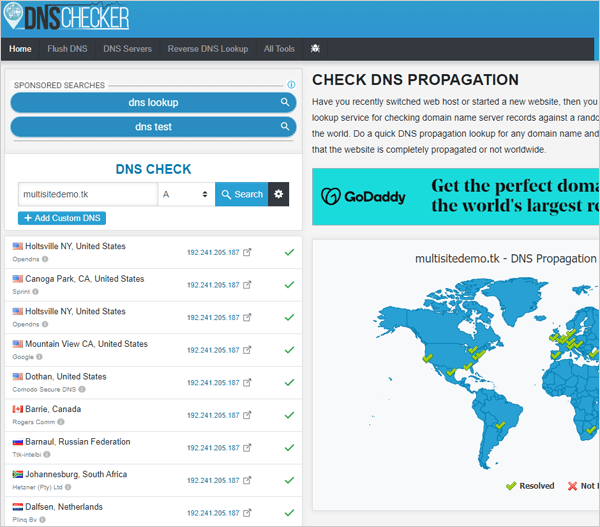Open external link for Barrie Canada IP
600x527 pixels.
[247, 415]
